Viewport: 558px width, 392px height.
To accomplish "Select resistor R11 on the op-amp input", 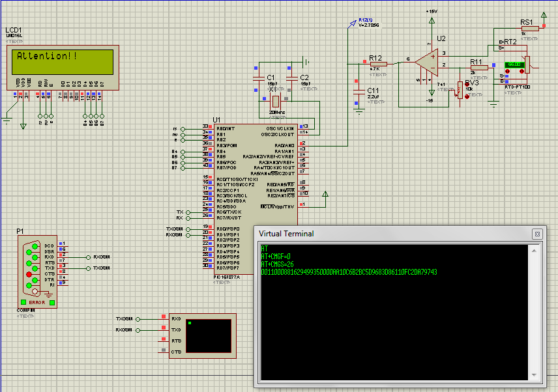I will [x=478, y=67].
